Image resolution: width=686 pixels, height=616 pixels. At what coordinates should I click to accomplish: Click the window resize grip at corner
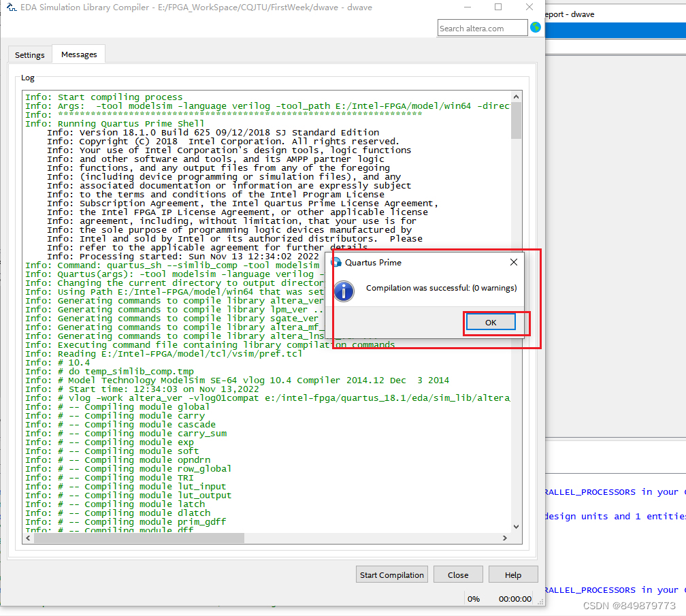click(x=541, y=602)
